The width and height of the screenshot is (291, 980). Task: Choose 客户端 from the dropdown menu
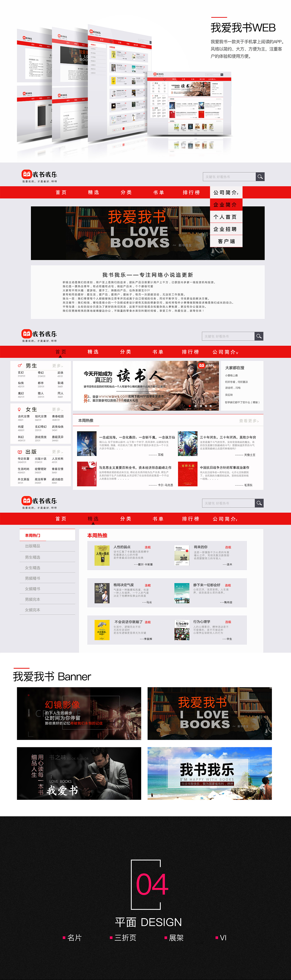226,241
